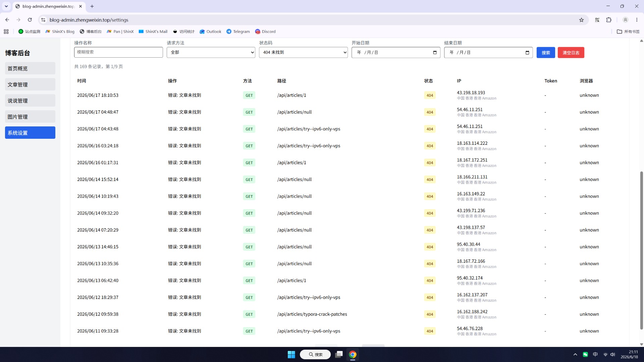This screenshot has width=644, height=362.
Task: Click timestamp 2026/06/11 09:33:28
Action: pyautogui.click(x=98, y=331)
